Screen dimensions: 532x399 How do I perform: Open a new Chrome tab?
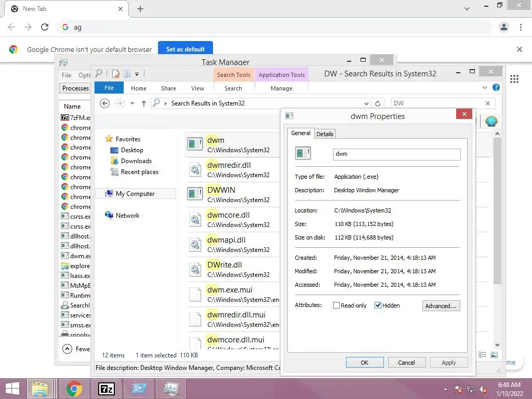(140, 9)
